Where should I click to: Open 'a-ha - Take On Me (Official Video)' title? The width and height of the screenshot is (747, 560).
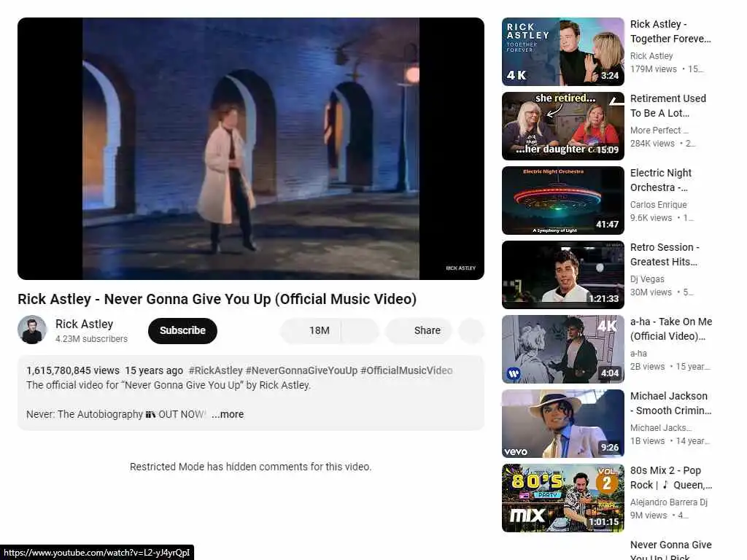(x=671, y=329)
